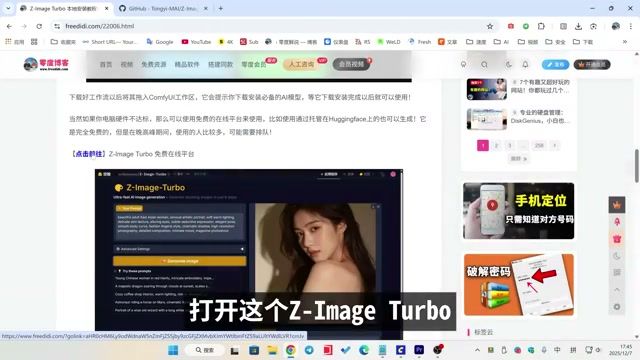Open the 免费资源 nav menu item
This screenshot has height=360, width=640.
(x=153, y=64)
